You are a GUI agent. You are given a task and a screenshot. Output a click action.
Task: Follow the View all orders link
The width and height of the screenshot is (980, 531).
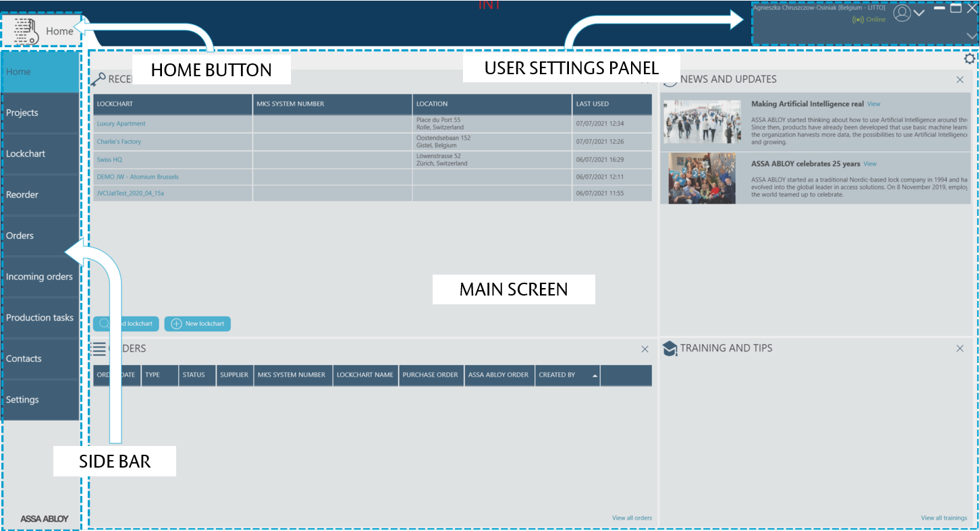coord(632,518)
